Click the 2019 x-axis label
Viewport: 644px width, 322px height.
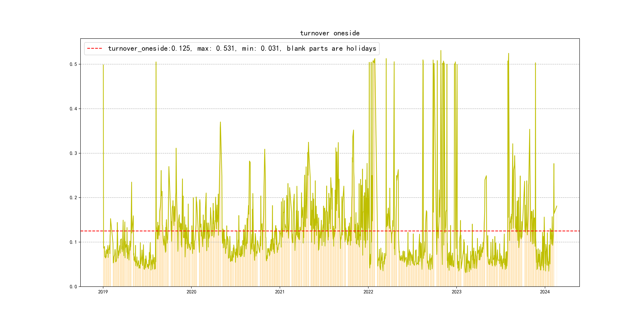tap(103, 292)
